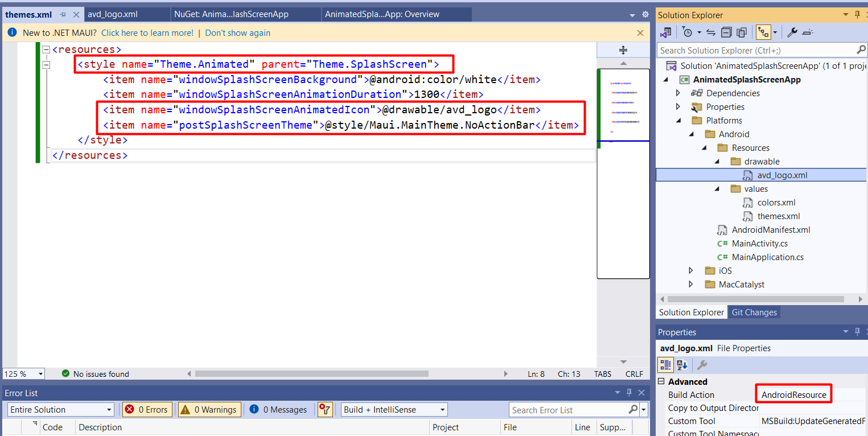
Task: Open the Entire Solution scope dropdown
Action: (61, 410)
